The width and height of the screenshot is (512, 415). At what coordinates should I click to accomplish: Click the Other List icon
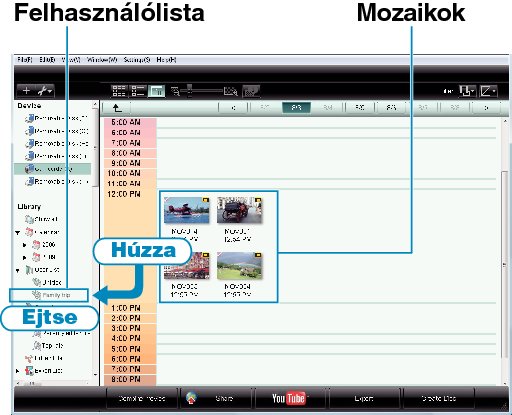[29, 358]
